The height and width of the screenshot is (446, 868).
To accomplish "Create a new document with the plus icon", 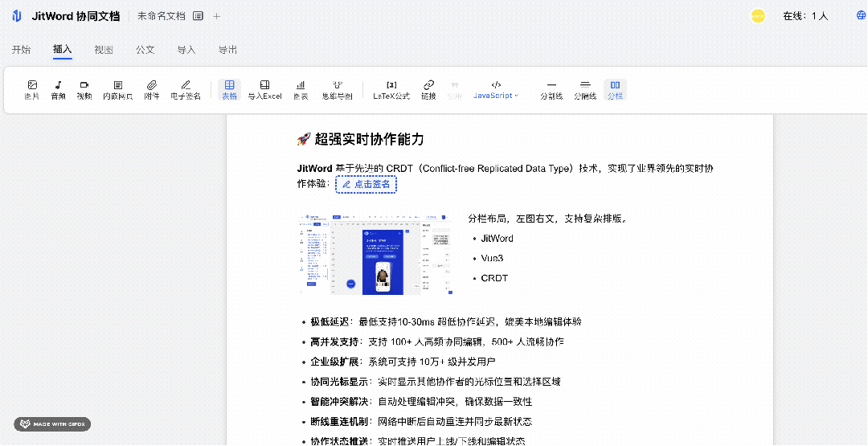I will tap(217, 16).
